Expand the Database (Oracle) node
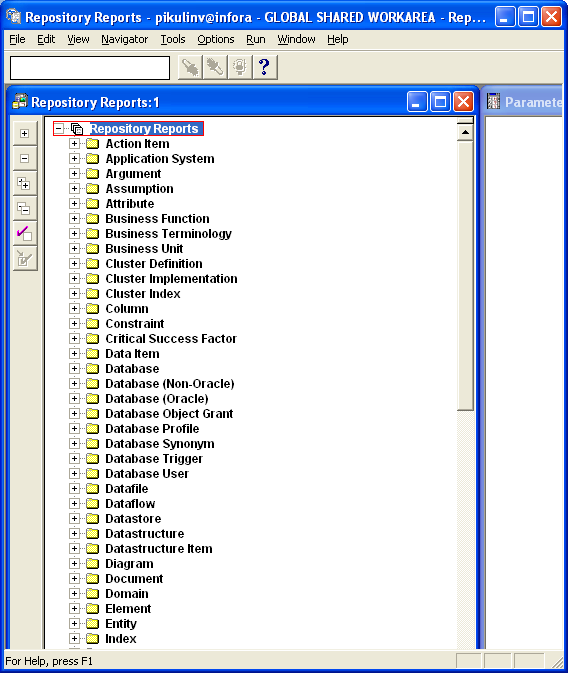This screenshot has height=673, width=568. 74,399
